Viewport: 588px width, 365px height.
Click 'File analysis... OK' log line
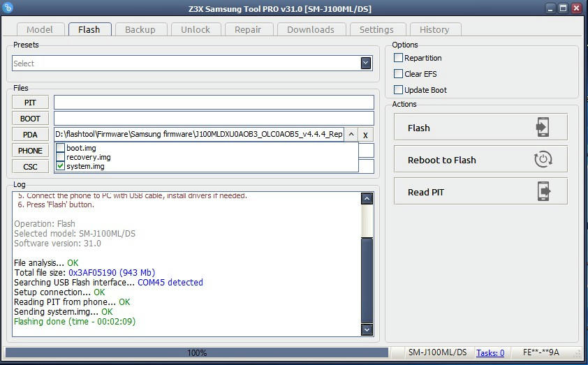click(46, 263)
